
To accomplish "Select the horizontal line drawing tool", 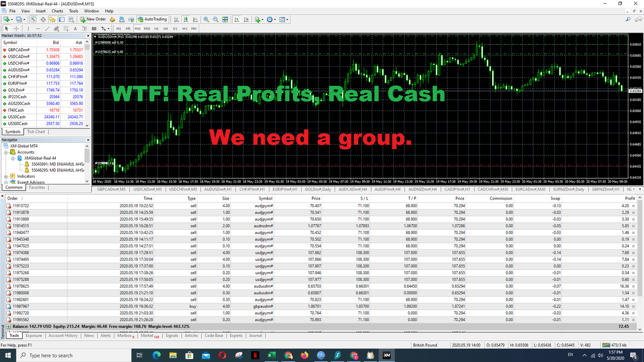I will click(37, 29).
